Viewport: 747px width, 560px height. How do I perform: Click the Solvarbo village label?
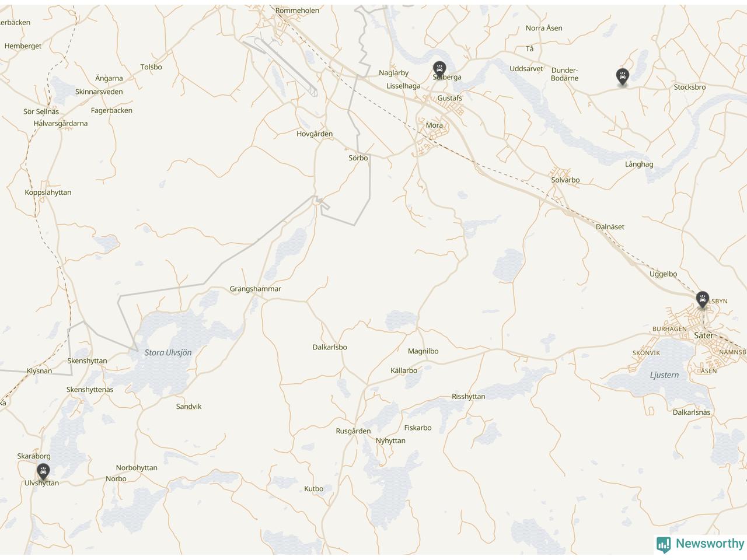coord(566,180)
